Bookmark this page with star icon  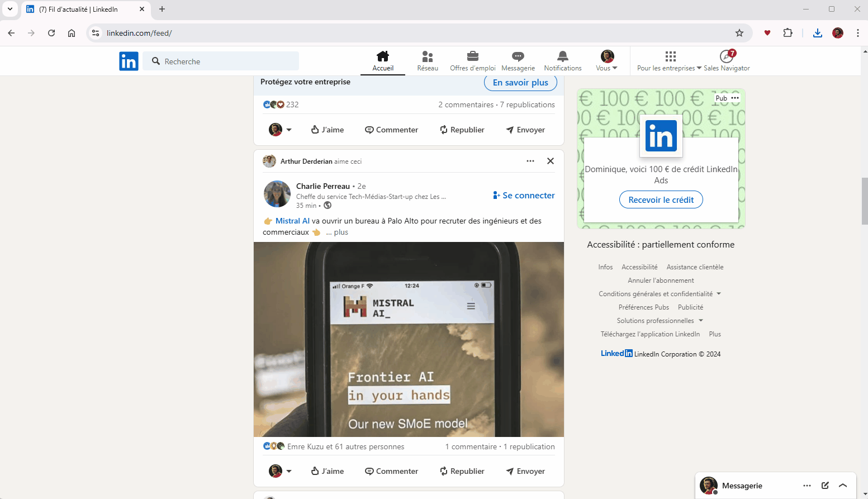pyautogui.click(x=739, y=33)
